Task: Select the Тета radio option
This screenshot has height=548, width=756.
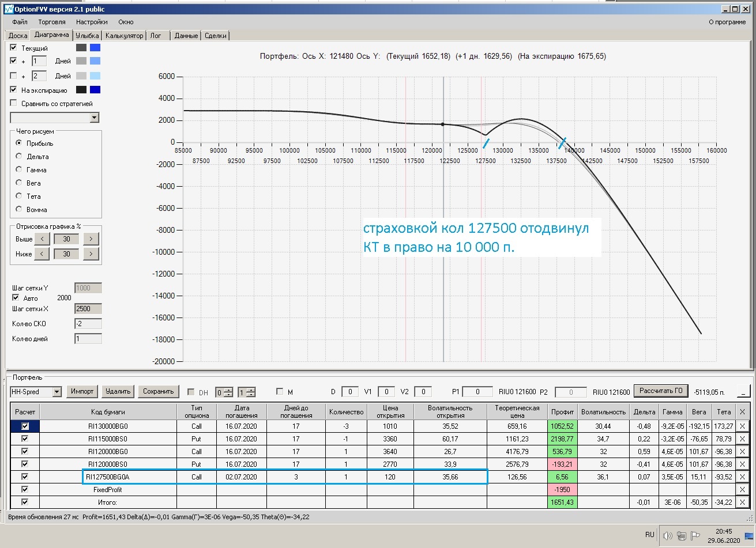Action: click(19, 196)
